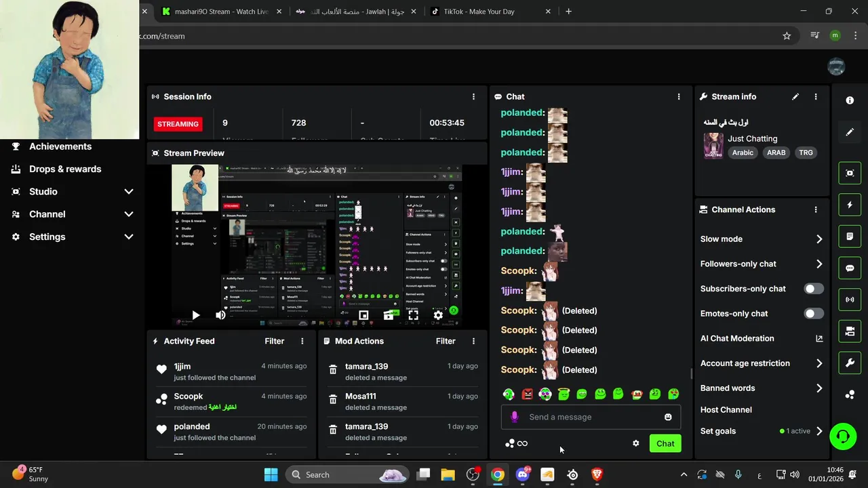The width and height of the screenshot is (868, 488).
Task: Toggle Stream info wrench icon in right sidebar
Action: click(850, 363)
